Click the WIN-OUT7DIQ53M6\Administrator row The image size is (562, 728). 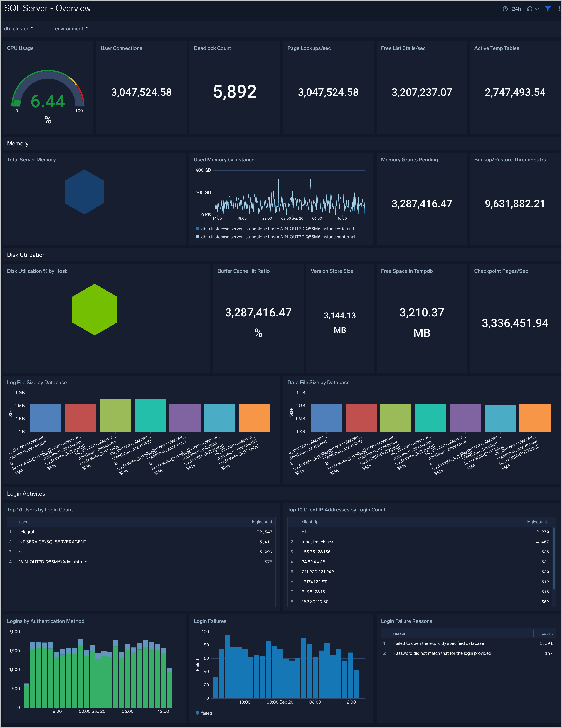(141, 562)
